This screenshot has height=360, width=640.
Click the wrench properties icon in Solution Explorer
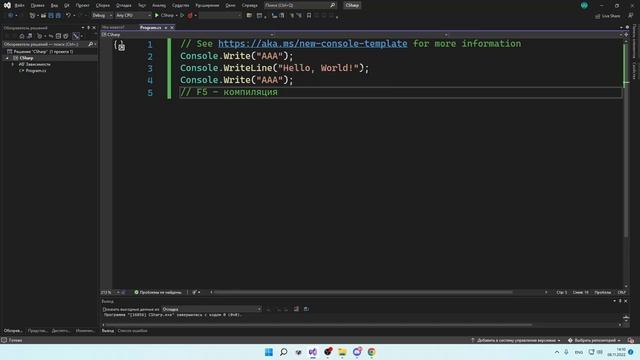76,36
